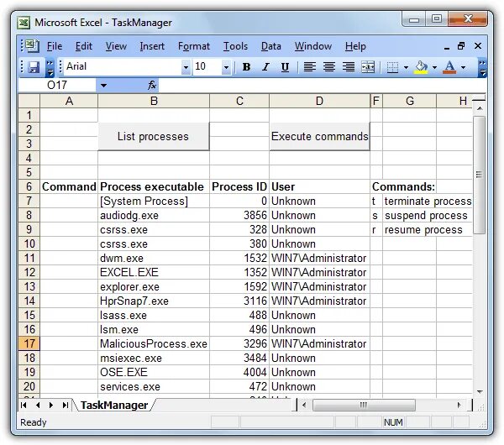The image size is (504, 445).
Task: Select the 'Process executable' header cell
Action: [154, 186]
